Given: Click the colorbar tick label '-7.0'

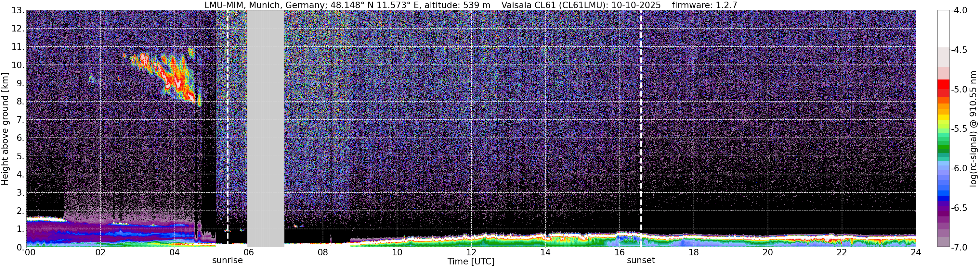Looking at the screenshot, I should [959, 247].
